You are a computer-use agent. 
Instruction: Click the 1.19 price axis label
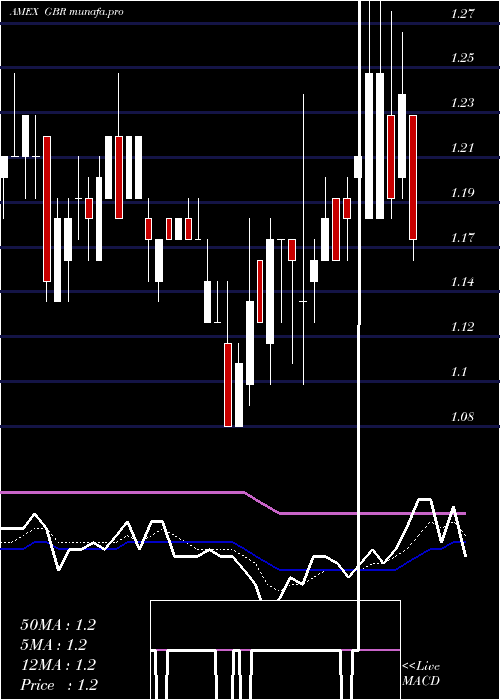tap(462, 193)
